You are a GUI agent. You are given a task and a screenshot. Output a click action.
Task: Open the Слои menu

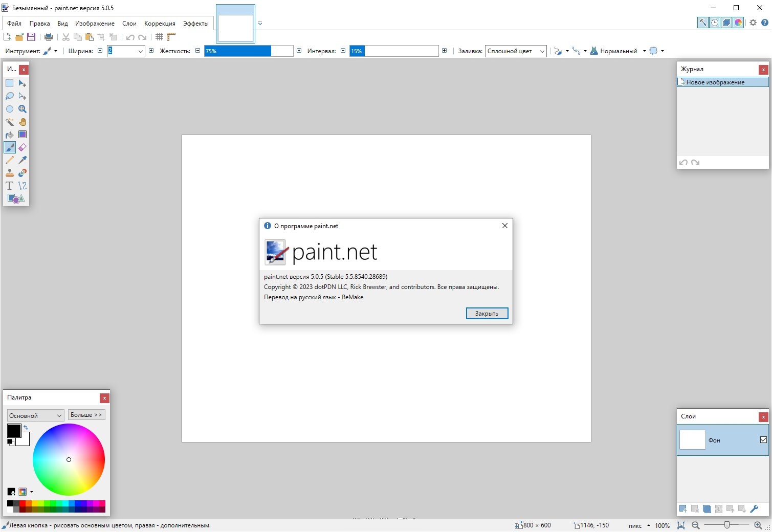tap(129, 24)
